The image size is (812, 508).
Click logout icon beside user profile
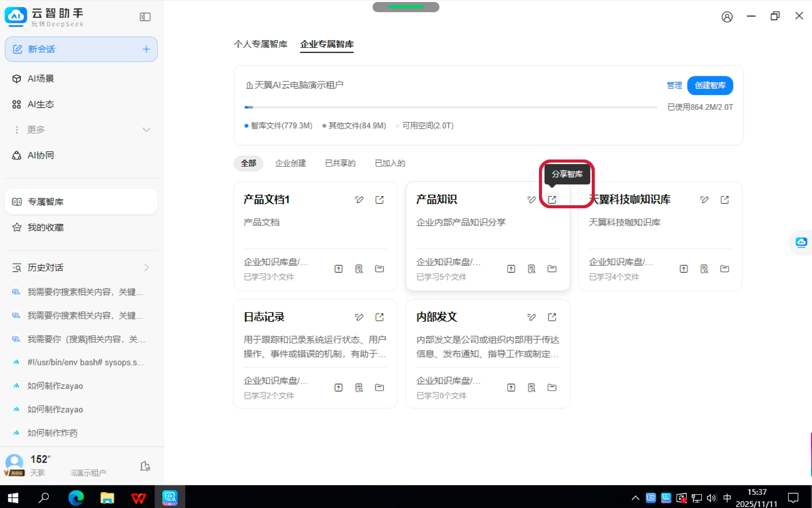[x=145, y=466]
